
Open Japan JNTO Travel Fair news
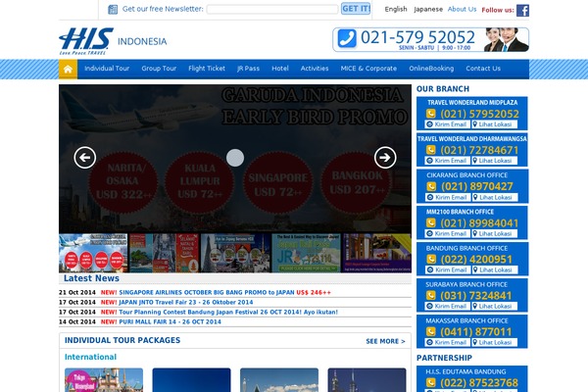[186, 303]
